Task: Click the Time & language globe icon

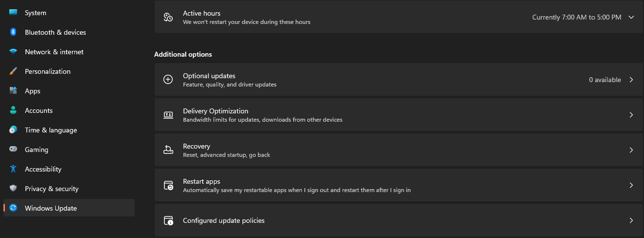Action: [13, 130]
